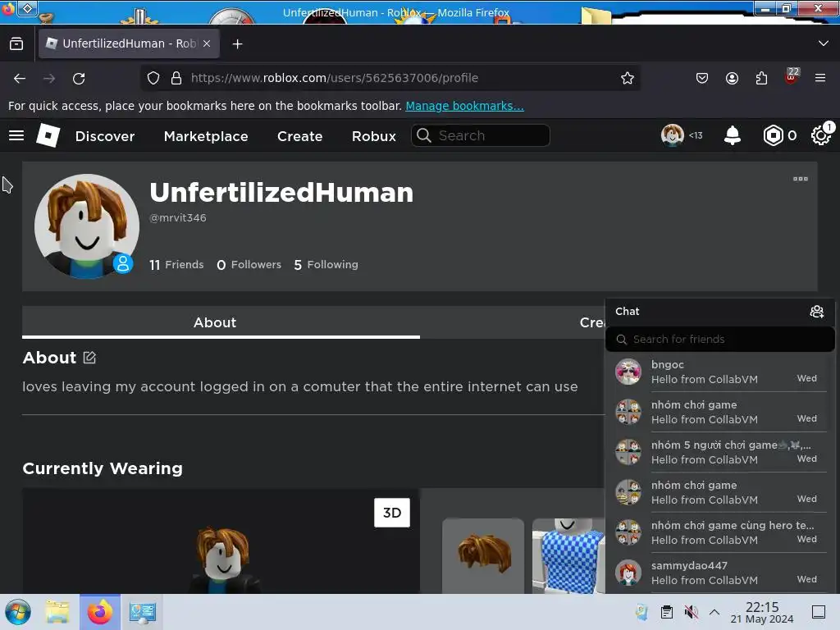
Task: Open the profile three-dots options menu
Action: pyautogui.click(x=801, y=179)
